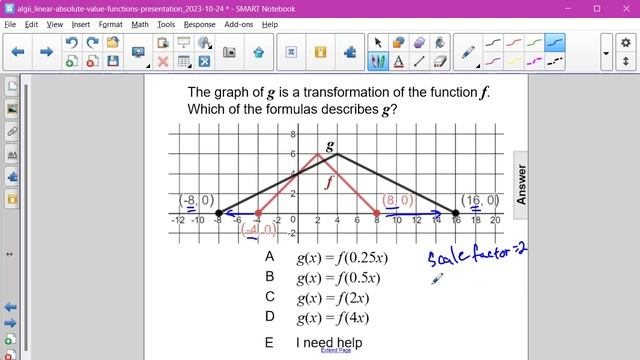640x360 pixels.
Task: Click the red X delete icon
Action: [163, 62]
